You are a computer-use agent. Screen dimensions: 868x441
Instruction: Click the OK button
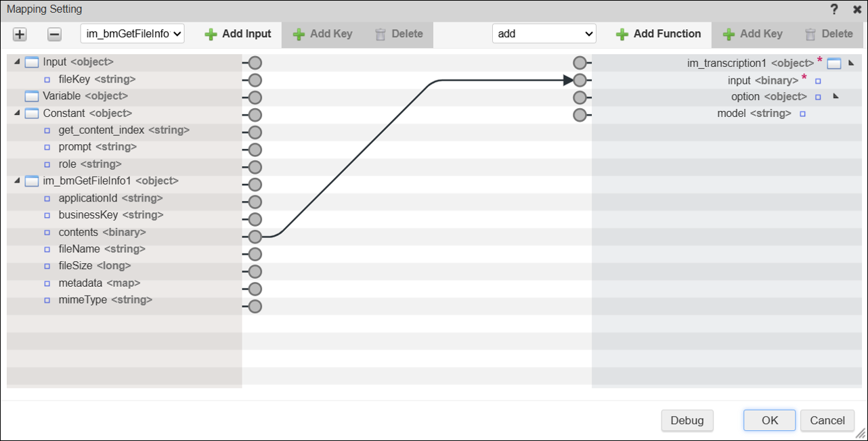tap(769, 420)
